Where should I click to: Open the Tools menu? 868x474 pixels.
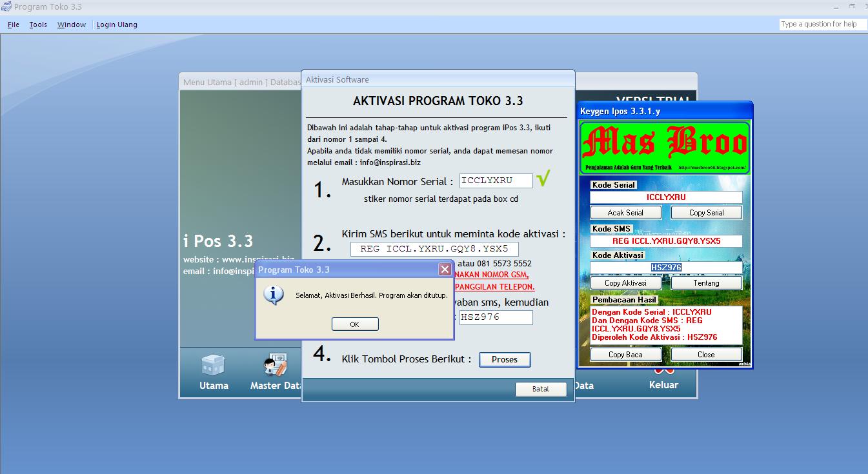pos(38,25)
